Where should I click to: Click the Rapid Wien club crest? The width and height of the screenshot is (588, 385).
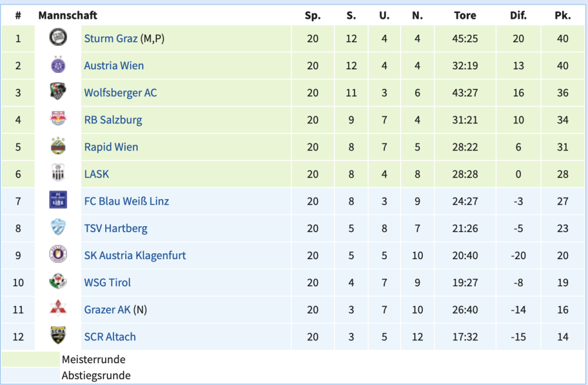pos(58,146)
